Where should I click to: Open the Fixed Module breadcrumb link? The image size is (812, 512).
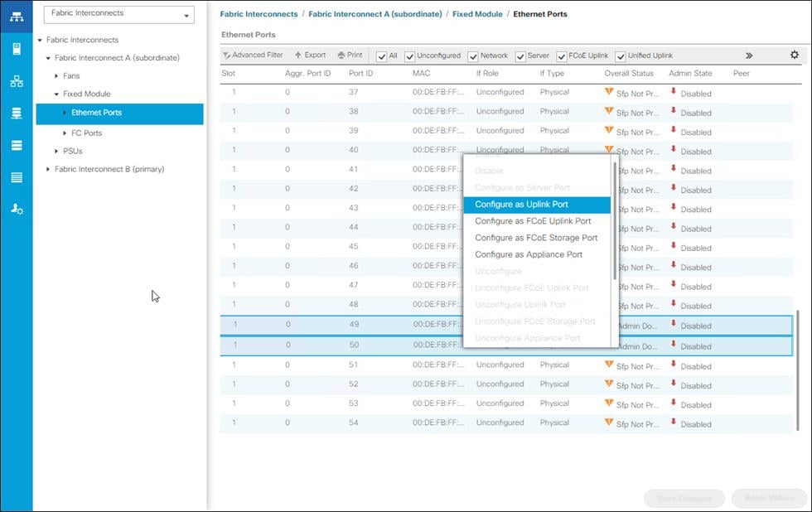tap(477, 13)
